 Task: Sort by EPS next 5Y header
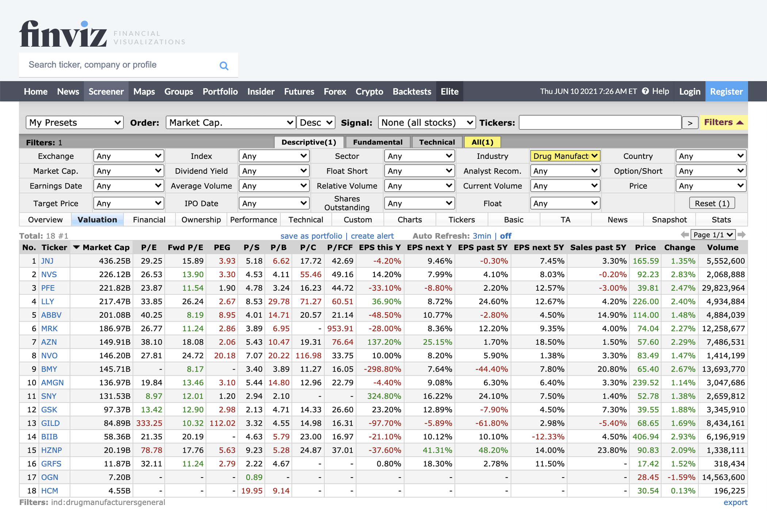[x=539, y=248]
